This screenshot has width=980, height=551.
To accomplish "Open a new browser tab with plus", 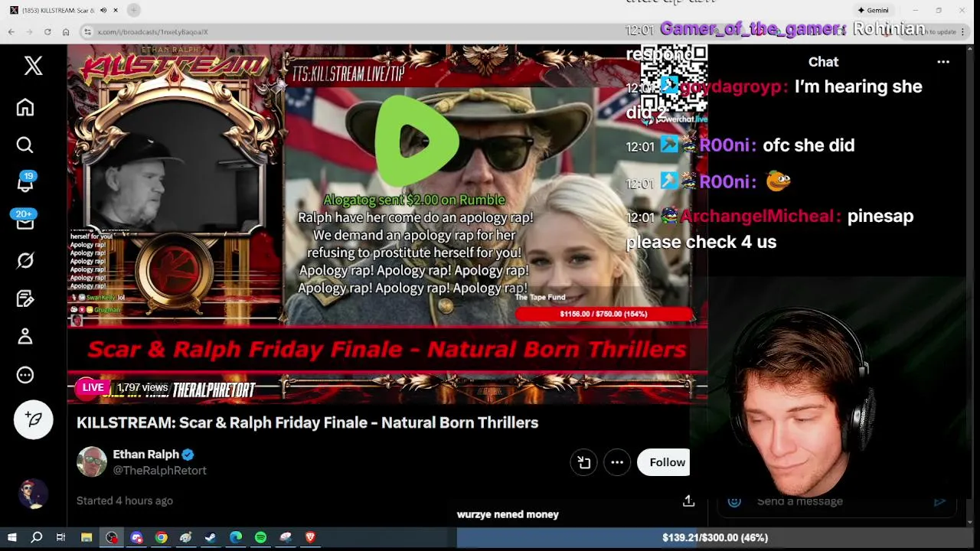I will pyautogui.click(x=134, y=10).
